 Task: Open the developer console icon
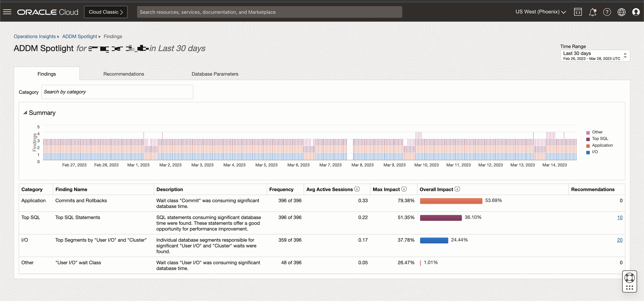pyautogui.click(x=578, y=12)
